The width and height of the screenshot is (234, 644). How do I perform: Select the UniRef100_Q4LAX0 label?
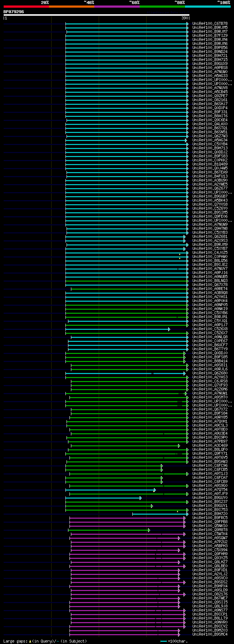(x=210, y=124)
